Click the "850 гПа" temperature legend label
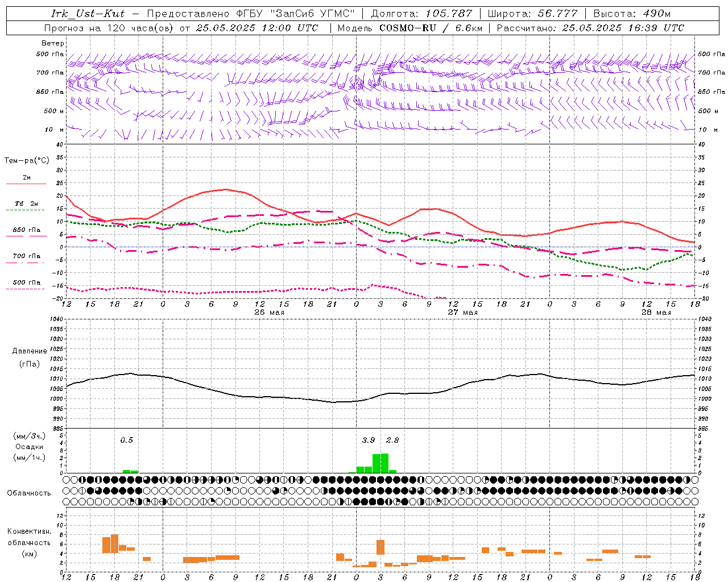 (26, 230)
